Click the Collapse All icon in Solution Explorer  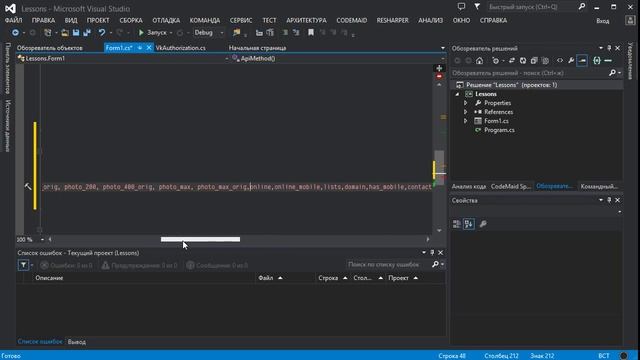tap(534, 61)
